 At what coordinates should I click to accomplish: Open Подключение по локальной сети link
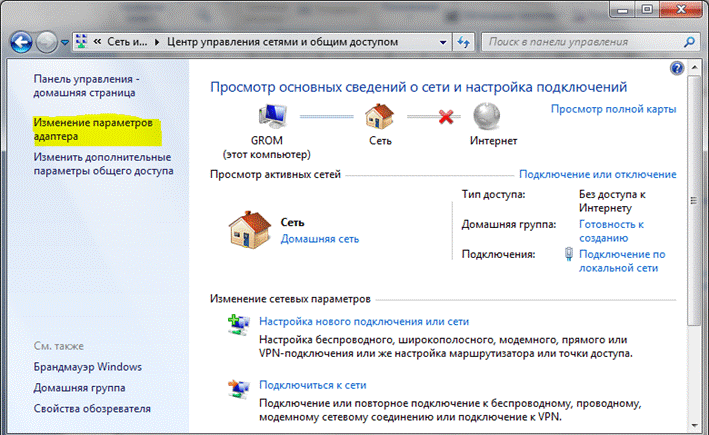point(621,261)
